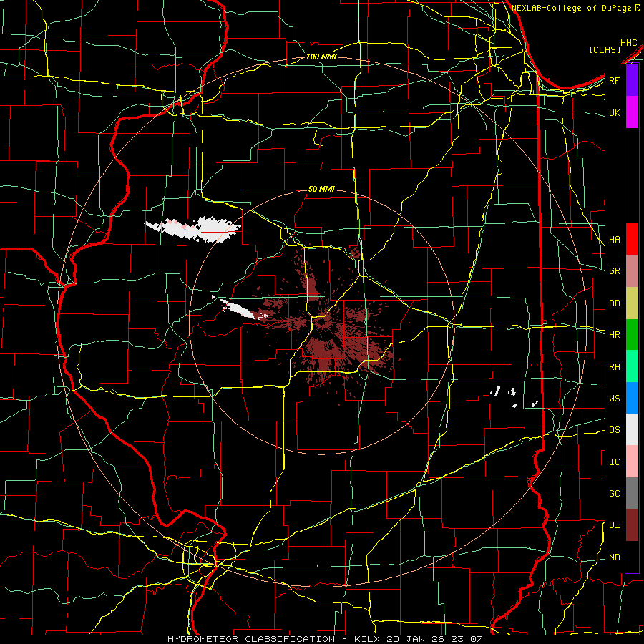
Task: Pick the RA light-green legend swatch
Action: 632,366
